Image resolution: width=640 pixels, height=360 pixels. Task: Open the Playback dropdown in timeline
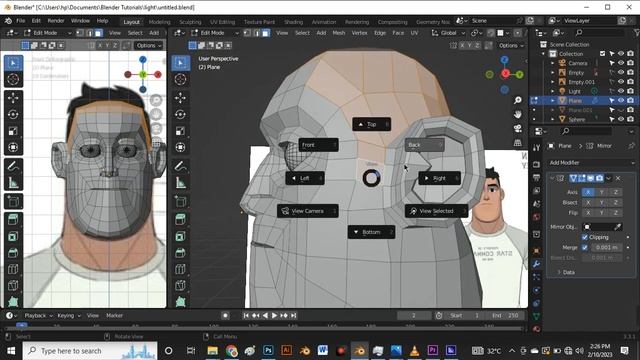[39, 316]
